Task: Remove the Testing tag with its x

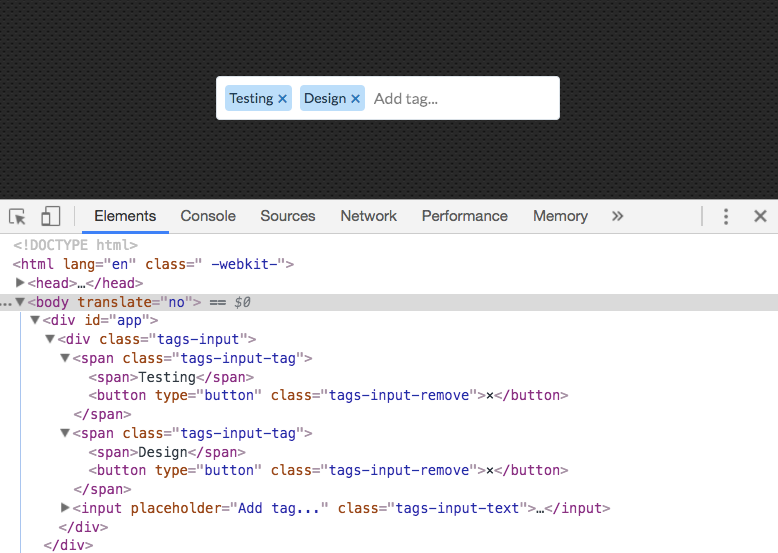Action: tap(282, 99)
